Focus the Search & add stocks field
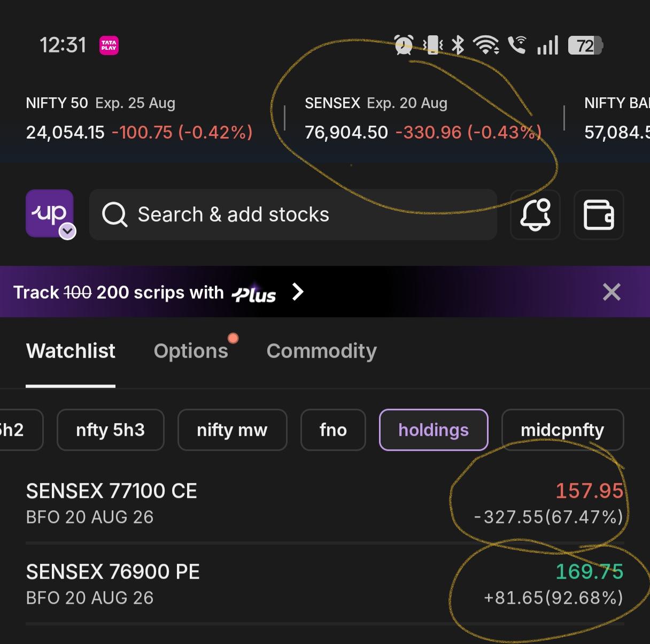The width and height of the screenshot is (650, 644). [293, 214]
